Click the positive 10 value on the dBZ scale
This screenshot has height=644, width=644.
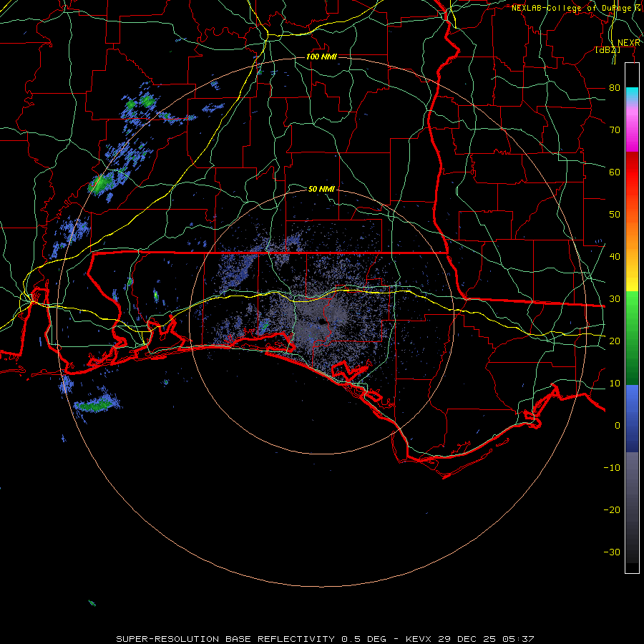coord(615,384)
